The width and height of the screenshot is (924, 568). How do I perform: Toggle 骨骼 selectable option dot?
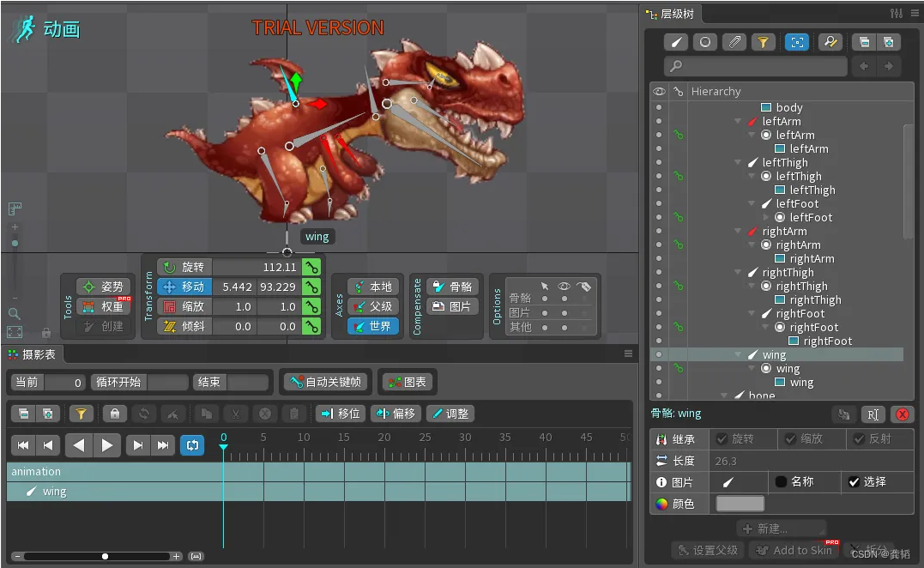click(x=545, y=298)
